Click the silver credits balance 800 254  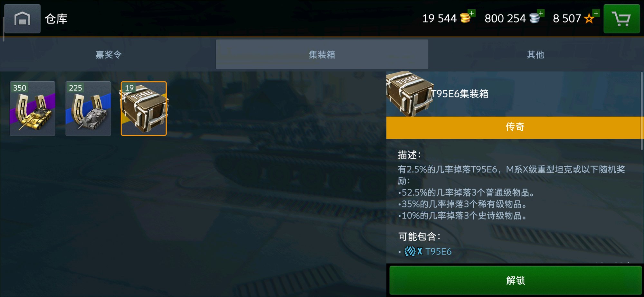click(505, 18)
